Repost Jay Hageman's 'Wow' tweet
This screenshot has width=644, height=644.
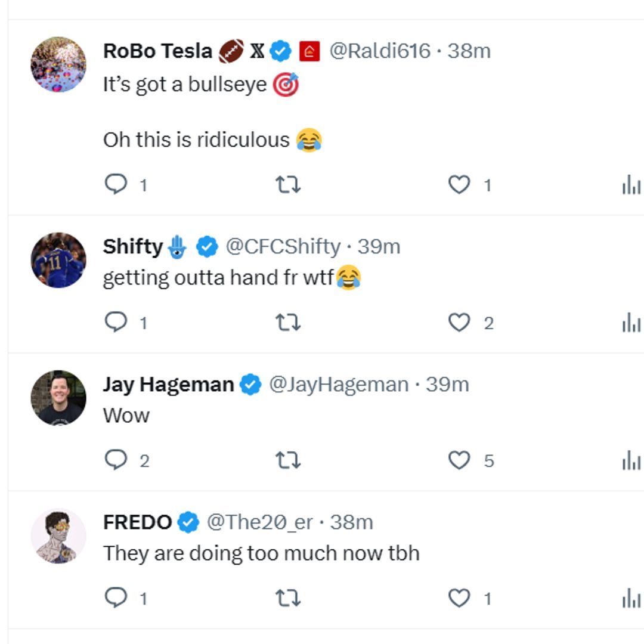pyautogui.click(x=288, y=460)
